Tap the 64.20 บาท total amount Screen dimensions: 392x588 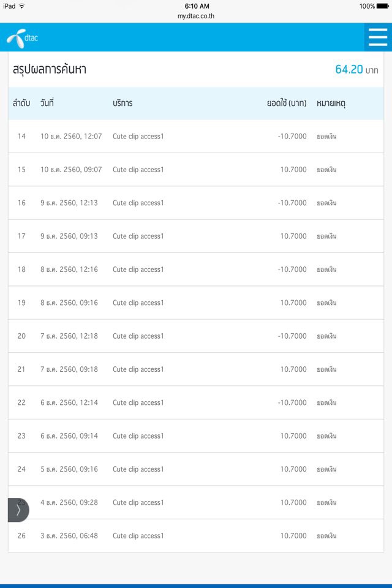[x=356, y=69]
